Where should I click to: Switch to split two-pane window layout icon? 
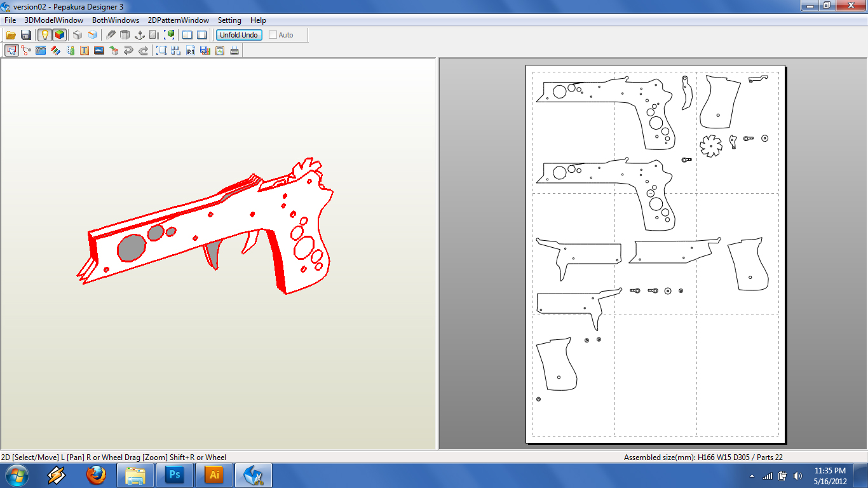[x=187, y=35]
